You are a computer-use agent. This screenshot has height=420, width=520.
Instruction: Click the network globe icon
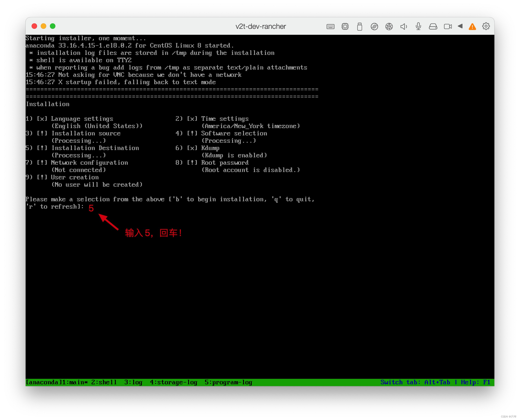click(x=389, y=26)
